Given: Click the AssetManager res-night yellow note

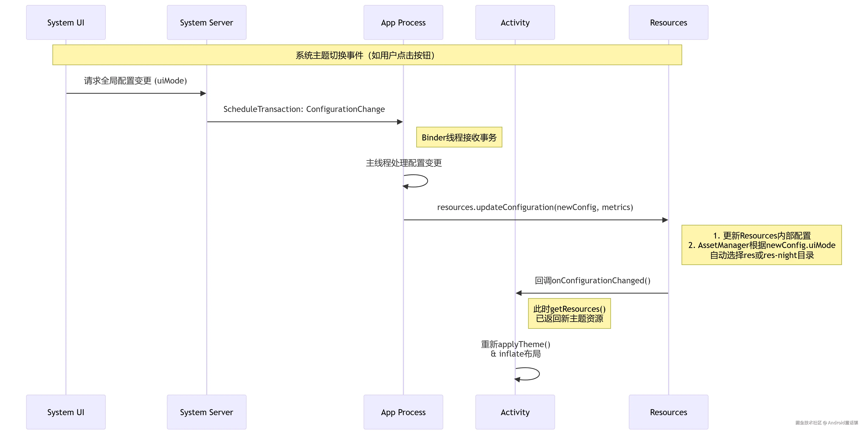Looking at the screenshot, I should tap(761, 245).
